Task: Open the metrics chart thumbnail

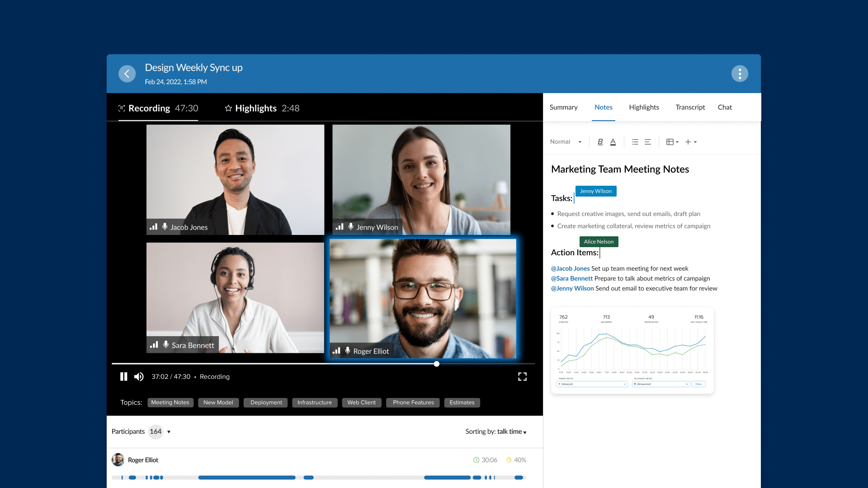Action: click(x=632, y=350)
